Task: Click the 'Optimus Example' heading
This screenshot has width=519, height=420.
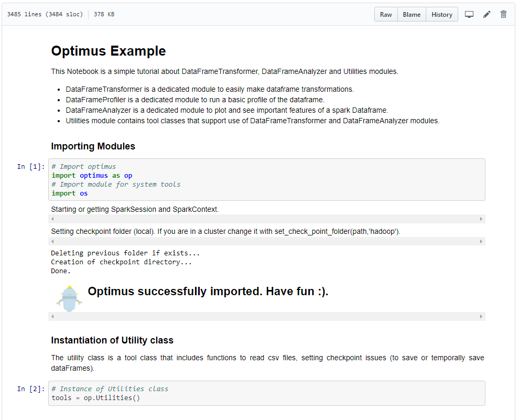Action: click(x=108, y=51)
